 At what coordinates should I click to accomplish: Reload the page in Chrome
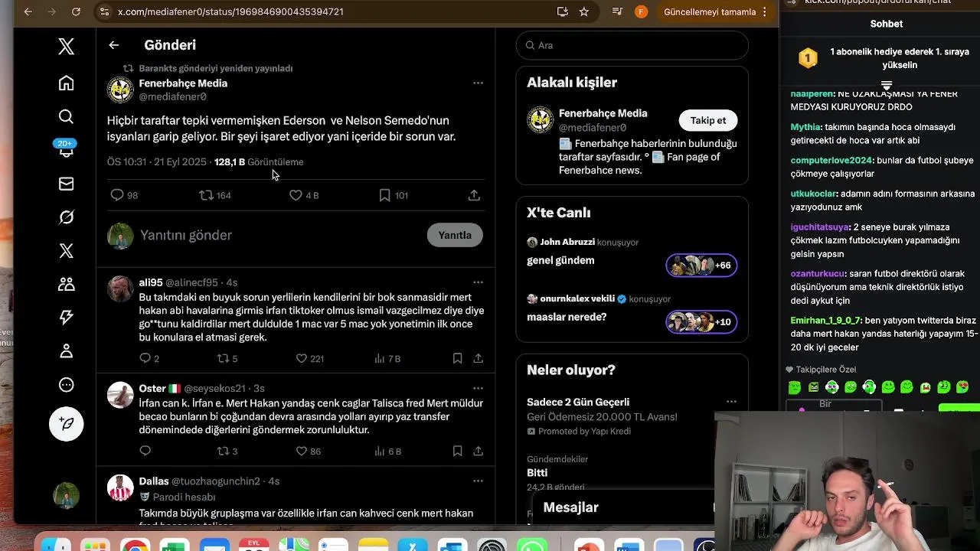click(76, 11)
